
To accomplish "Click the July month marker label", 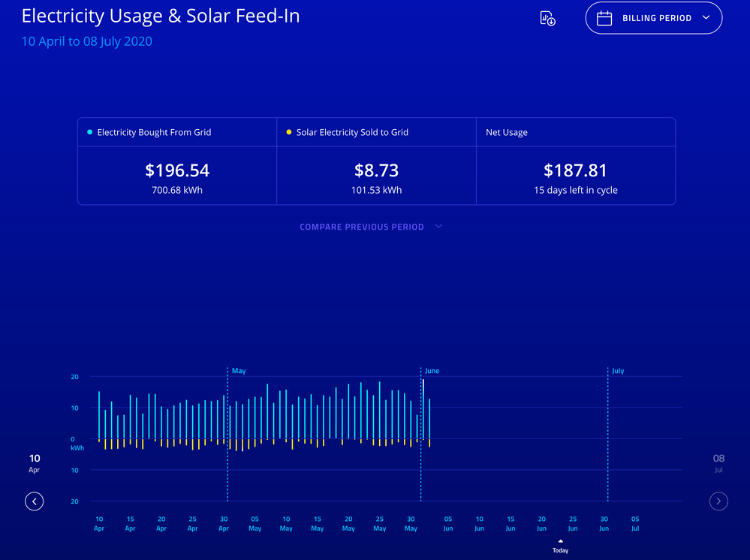I will coord(618,371).
